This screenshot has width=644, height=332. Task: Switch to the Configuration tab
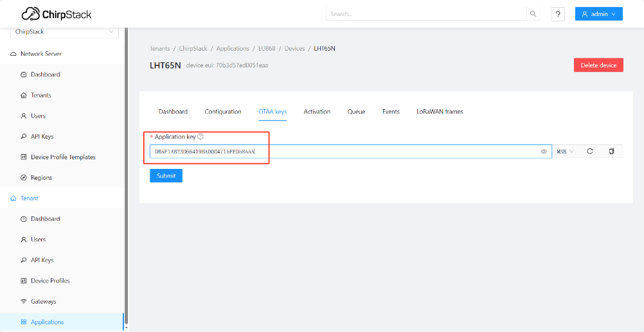point(223,112)
